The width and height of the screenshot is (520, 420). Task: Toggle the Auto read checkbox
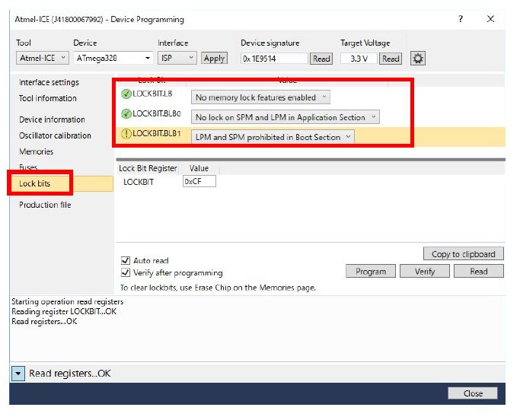coord(126,260)
